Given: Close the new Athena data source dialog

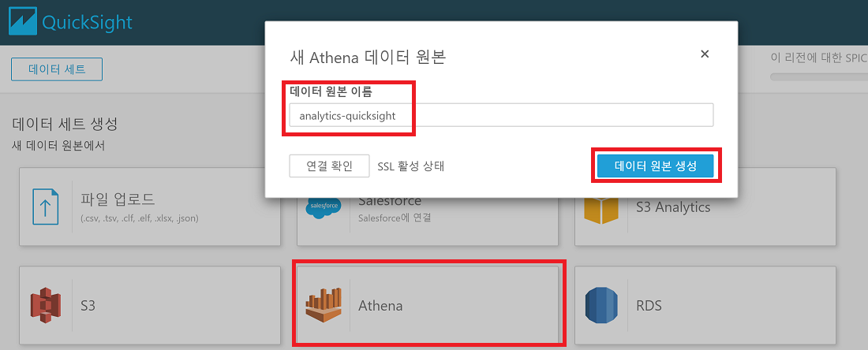Looking at the screenshot, I should [705, 54].
